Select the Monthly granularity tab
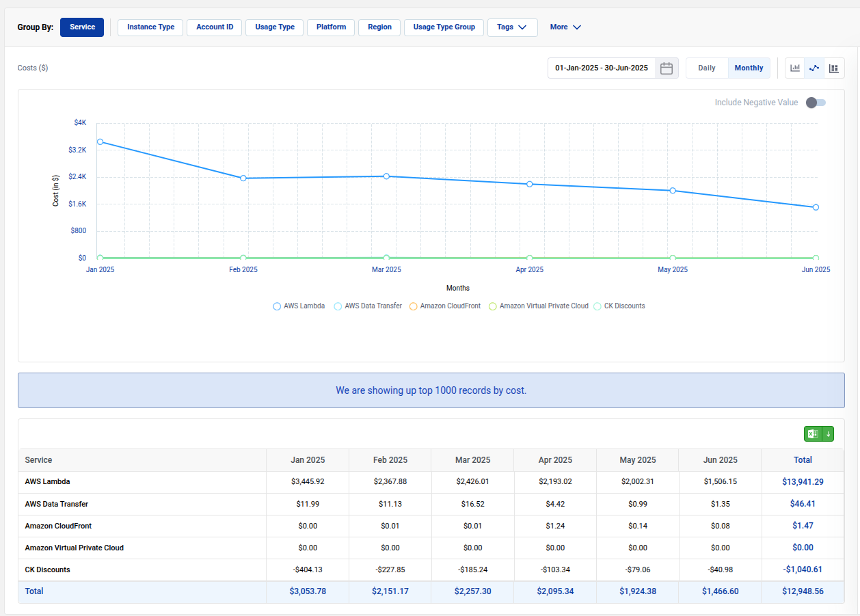Screen dimensions: 860x616 [x=749, y=68]
